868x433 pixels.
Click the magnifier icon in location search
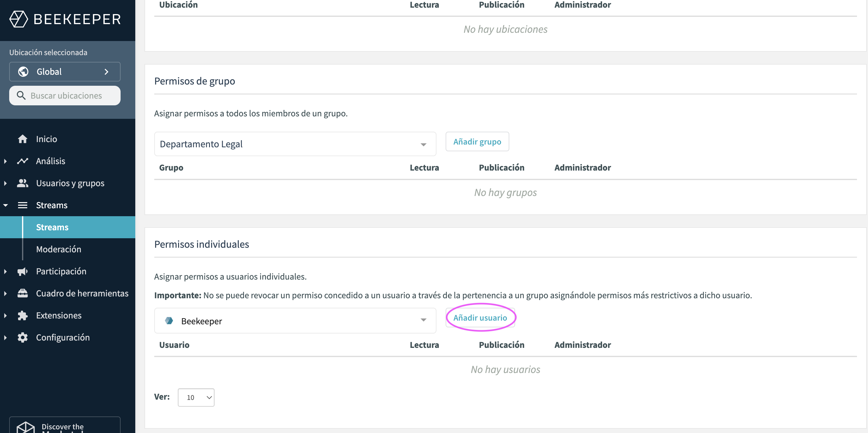(21, 96)
